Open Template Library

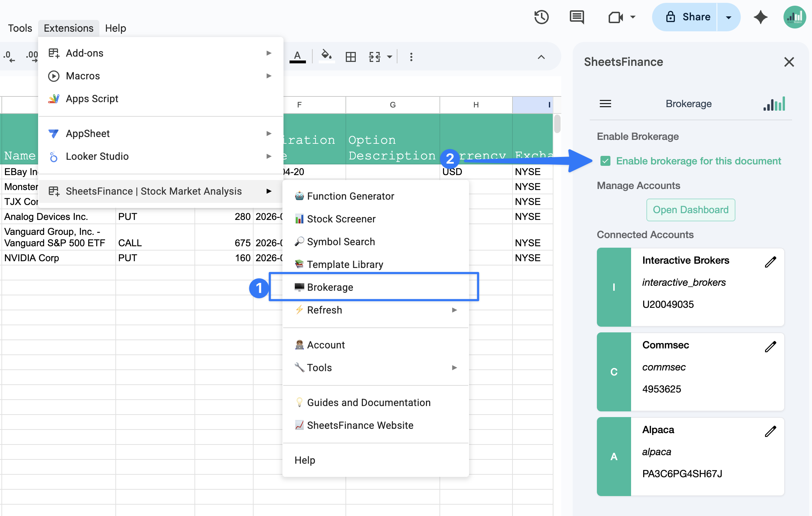tap(376, 264)
